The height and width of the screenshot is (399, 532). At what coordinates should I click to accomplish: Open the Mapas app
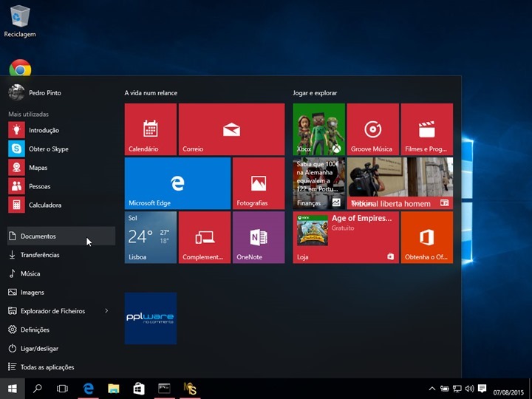click(x=61, y=168)
